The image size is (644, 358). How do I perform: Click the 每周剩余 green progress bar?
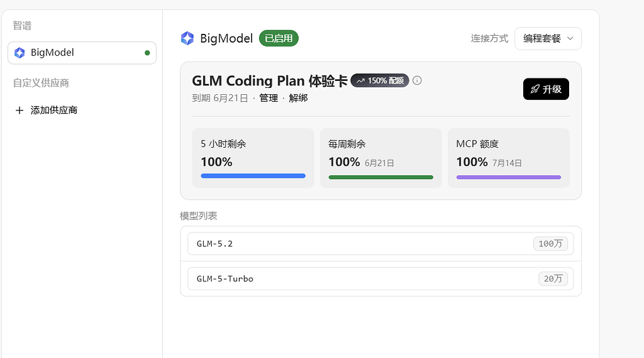click(x=380, y=177)
